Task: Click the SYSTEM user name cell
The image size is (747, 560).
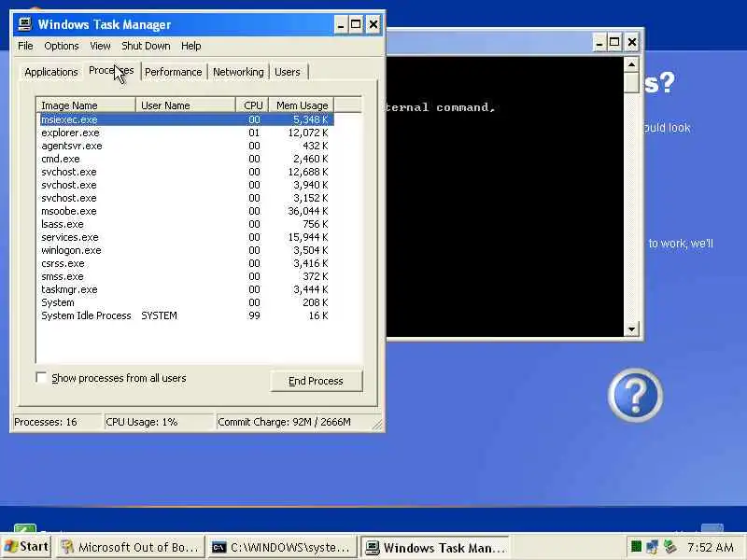Action: 159,315
